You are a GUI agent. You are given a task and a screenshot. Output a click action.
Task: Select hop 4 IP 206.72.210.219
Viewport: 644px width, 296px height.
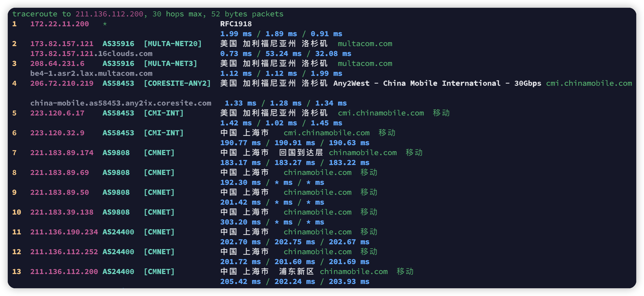(x=62, y=83)
